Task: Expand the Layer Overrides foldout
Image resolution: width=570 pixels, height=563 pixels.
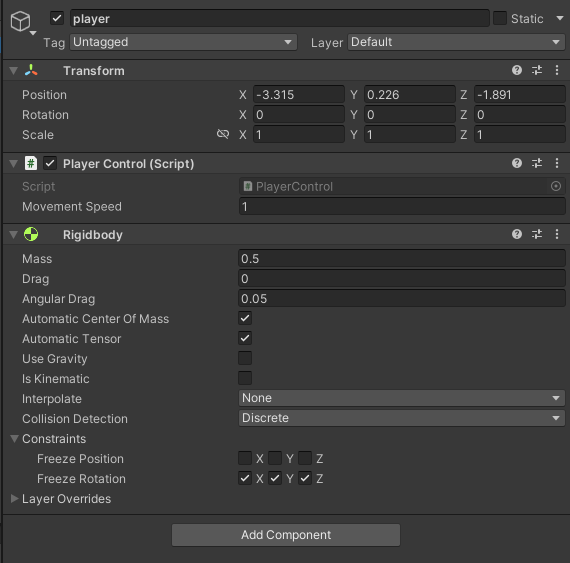Action: pyautogui.click(x=15, y=498)
